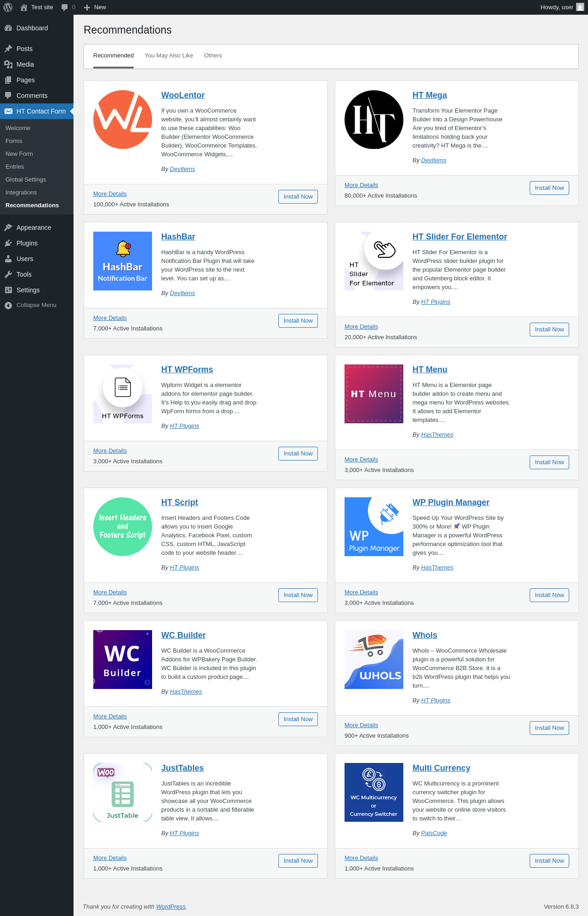Viewport: 588px width, 916px height.
Task: Open the New content menu
Action: 96,7
